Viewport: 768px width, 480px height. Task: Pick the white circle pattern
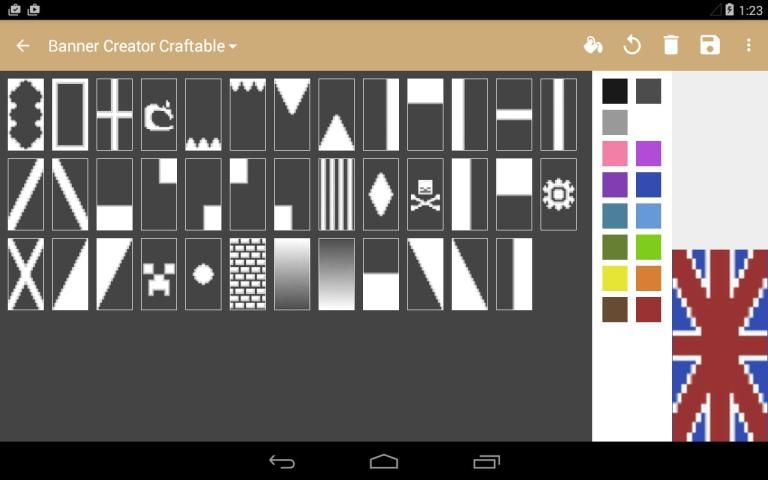[x=203, y=274]
